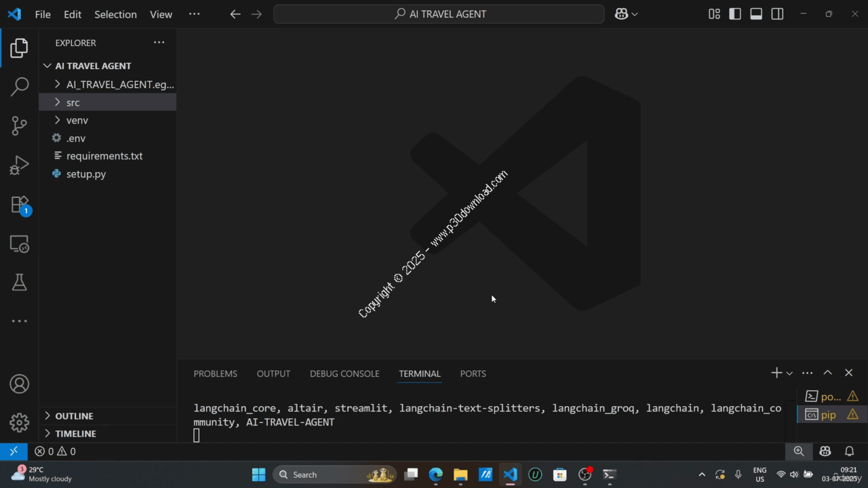
Task: Click the AI TRAVEL AGENT command center search
Action: (439, 14)
